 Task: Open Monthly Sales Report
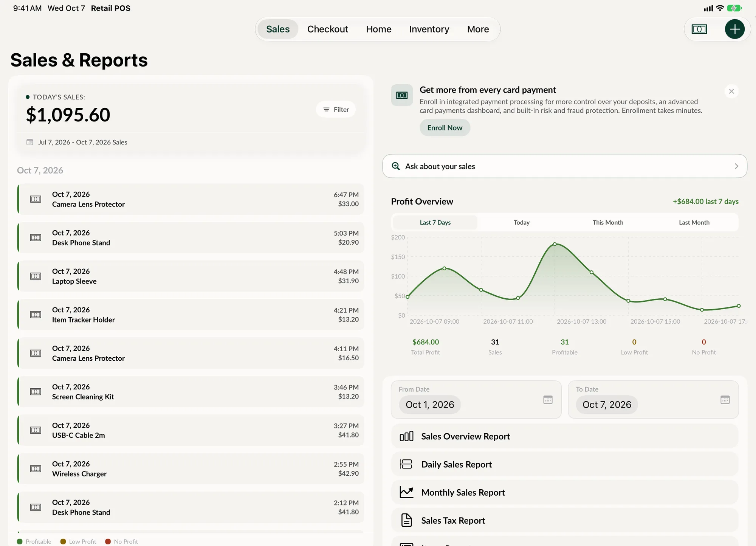[564, 492]
